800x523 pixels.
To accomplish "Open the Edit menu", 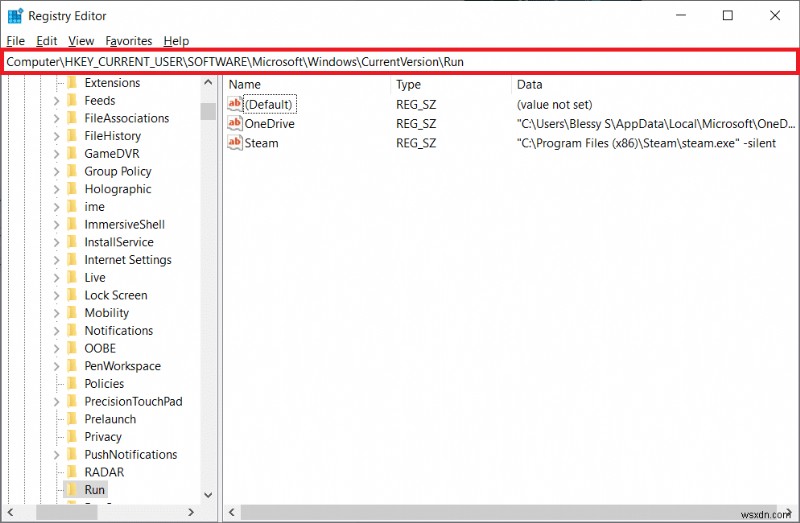I will 46,41.
